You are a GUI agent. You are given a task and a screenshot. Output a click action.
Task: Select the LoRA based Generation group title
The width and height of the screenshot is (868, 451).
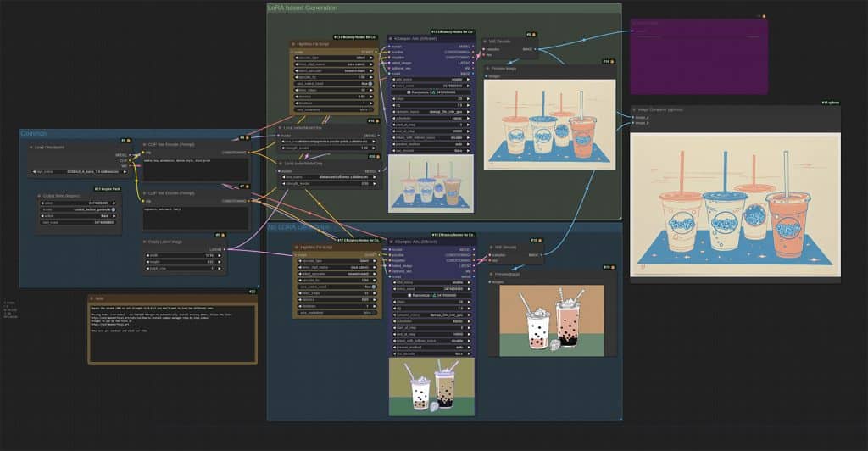click(x=303, y=8)
